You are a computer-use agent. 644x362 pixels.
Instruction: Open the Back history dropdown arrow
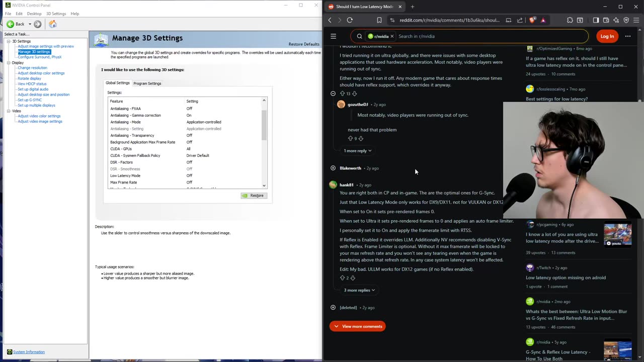tap(30, 24)
